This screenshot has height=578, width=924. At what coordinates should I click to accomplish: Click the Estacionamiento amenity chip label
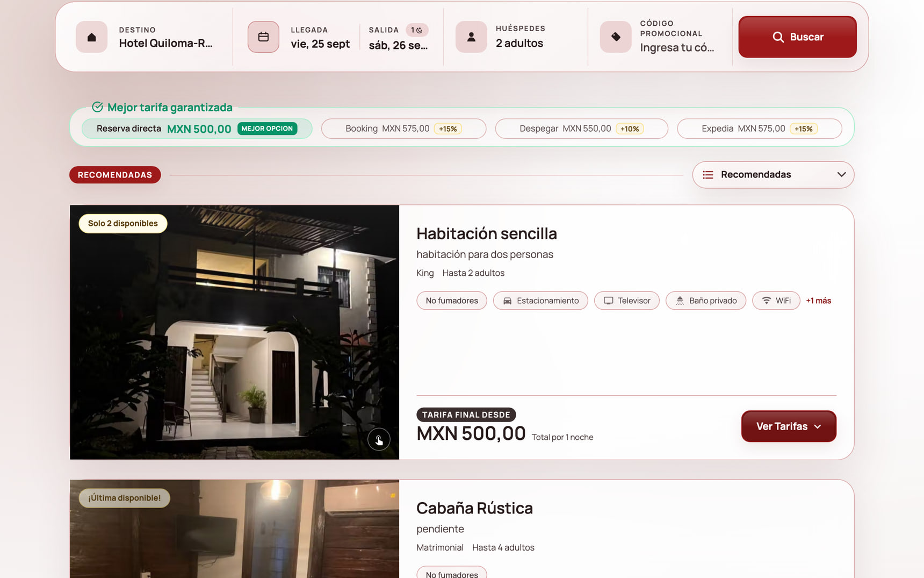click(547, 301)
